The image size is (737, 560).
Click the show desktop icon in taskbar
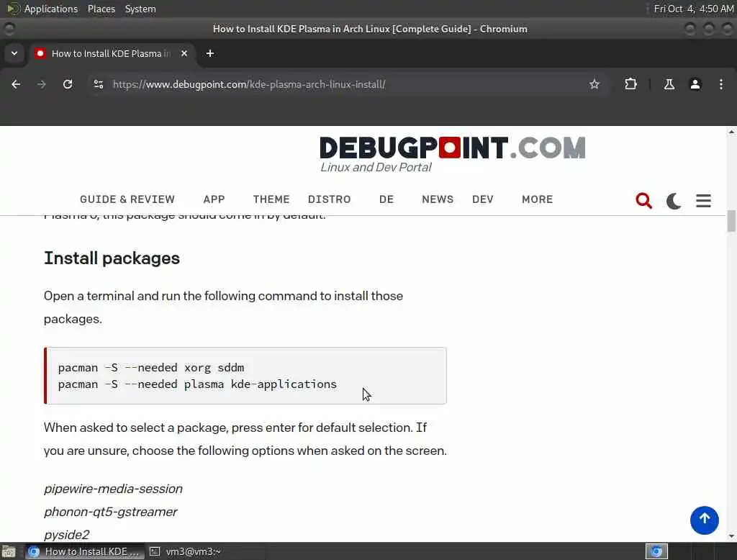point(9,551)
